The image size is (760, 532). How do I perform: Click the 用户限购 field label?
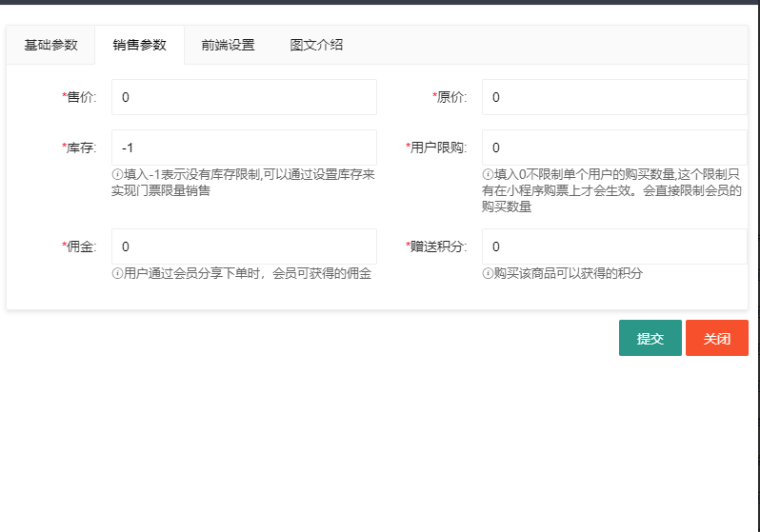coord(437,148)
